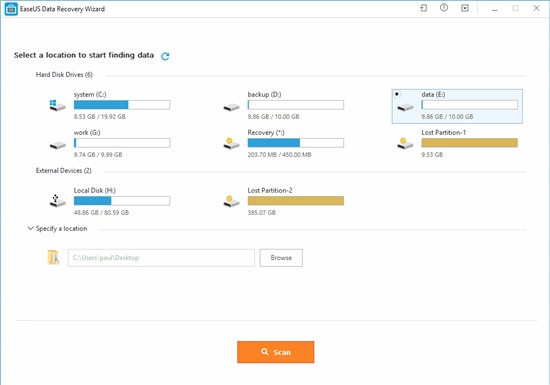Click '203.70 MB / 450.00 MB' size text

tap(279, 155)
